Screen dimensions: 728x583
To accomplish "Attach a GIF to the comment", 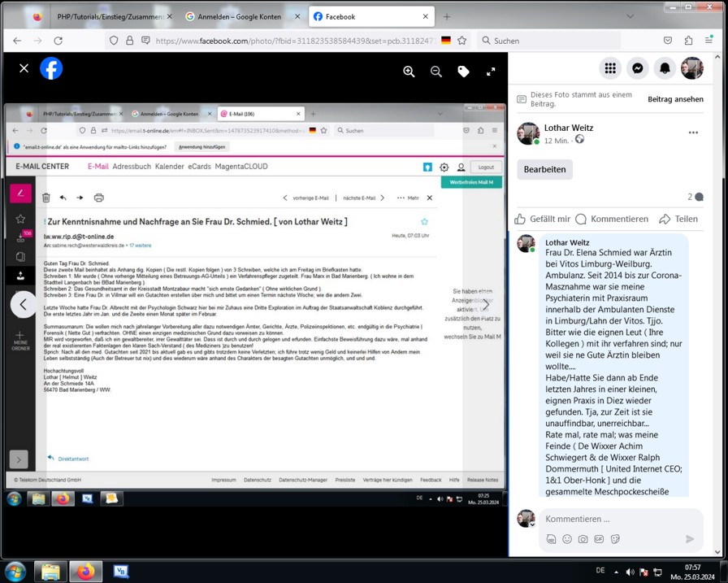I will click(x=599, y=539).
